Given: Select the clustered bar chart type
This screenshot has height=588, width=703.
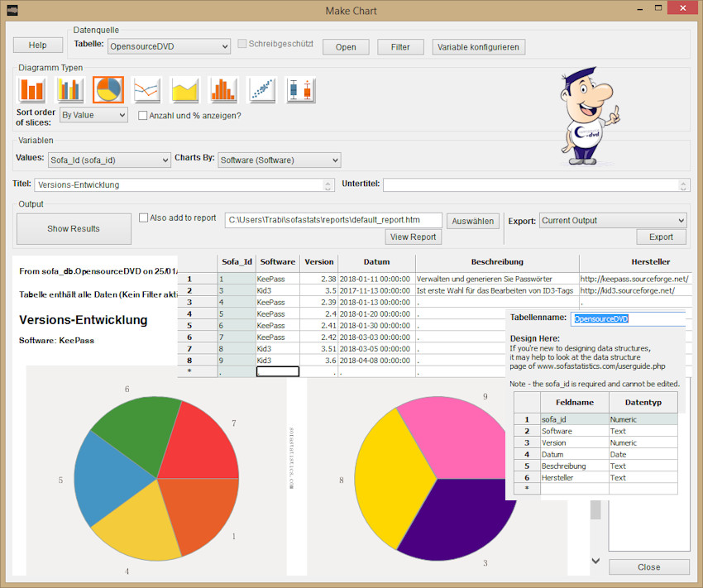Looking at the screenshot, I should coord(70,88).
